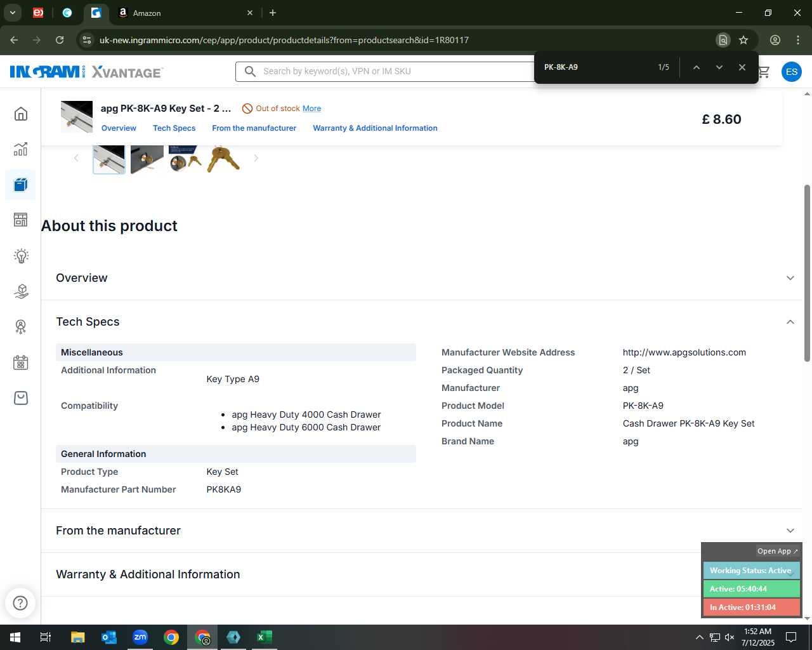This screenshot has width=812, height=650.
Task: Open the hand-held box services sidebar icon
Action: click(x=21, y=291)
